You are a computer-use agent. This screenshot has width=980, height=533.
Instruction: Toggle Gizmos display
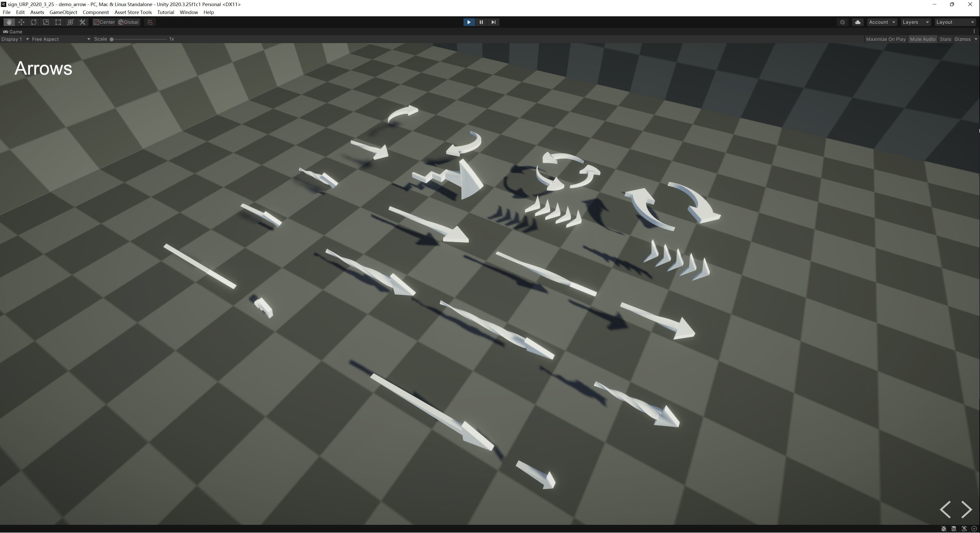coord(962,39)
